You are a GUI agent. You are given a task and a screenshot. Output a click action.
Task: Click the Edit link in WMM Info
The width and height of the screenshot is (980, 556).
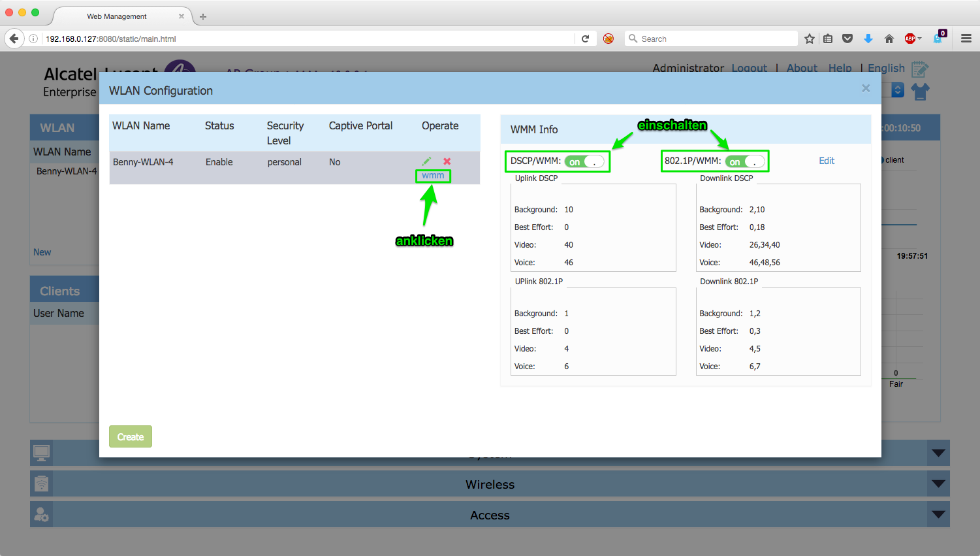point(827,161)
